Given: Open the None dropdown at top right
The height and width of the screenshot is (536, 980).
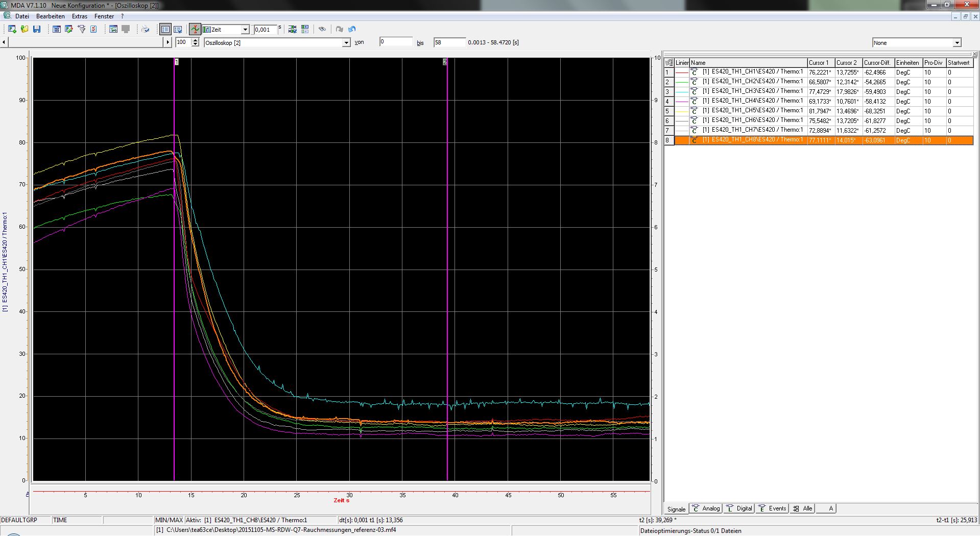Looking at the screenshot, I should [x=957, y=43].
